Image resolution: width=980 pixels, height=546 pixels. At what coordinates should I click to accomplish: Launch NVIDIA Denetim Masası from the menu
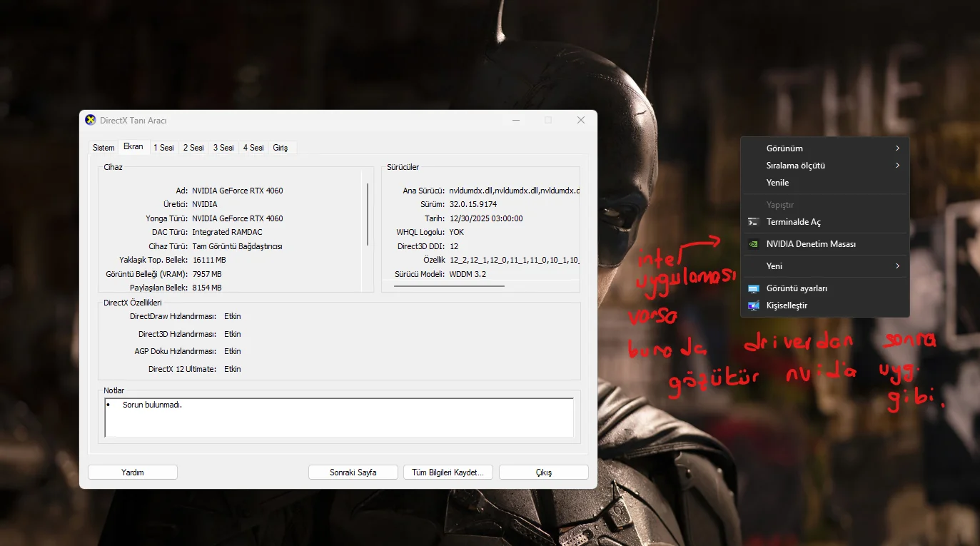[825, 244]
